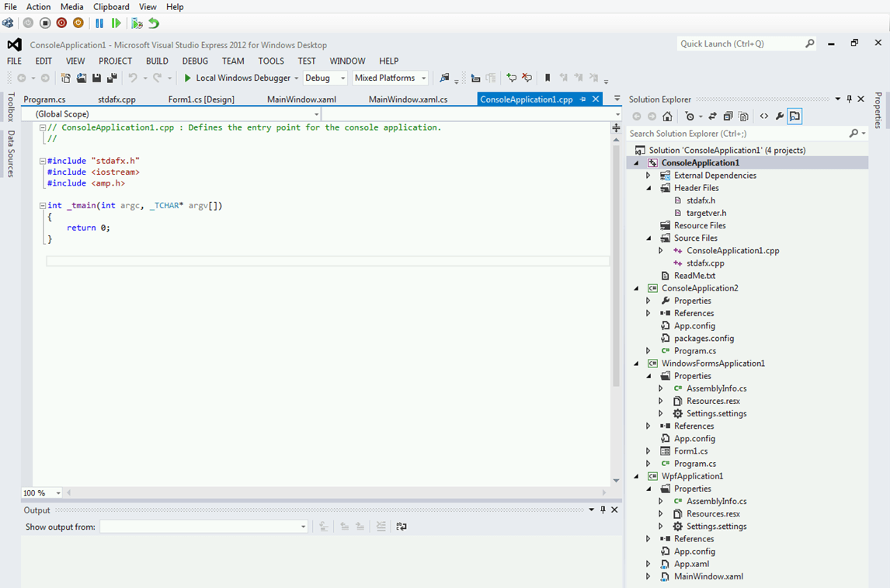Collapse All items in Solution Explorer

coord(728,116)
